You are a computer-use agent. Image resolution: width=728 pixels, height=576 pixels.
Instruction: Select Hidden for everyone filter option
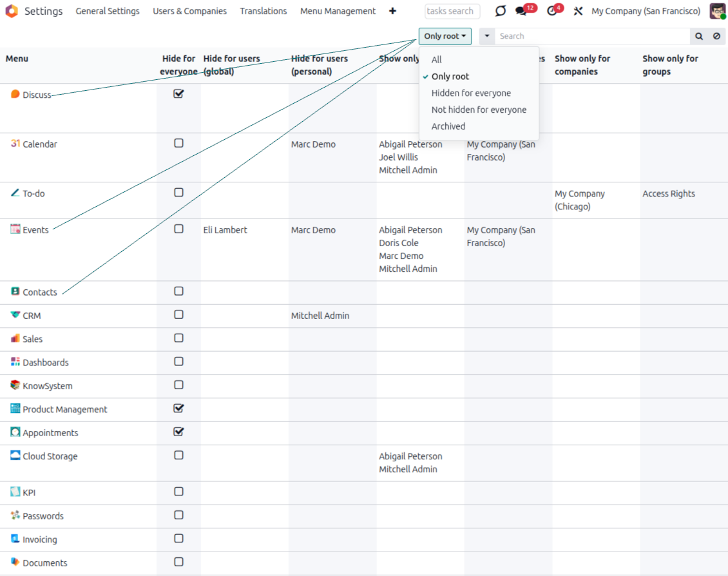coord(471,93)
